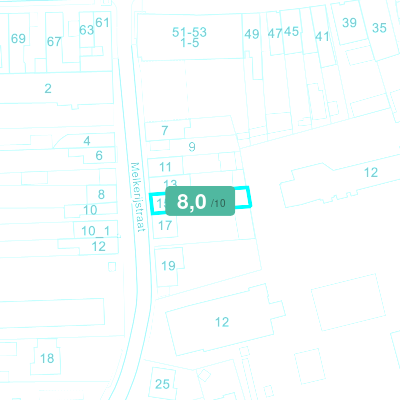Click the Melkerijstraat street label

coord(138,197)
